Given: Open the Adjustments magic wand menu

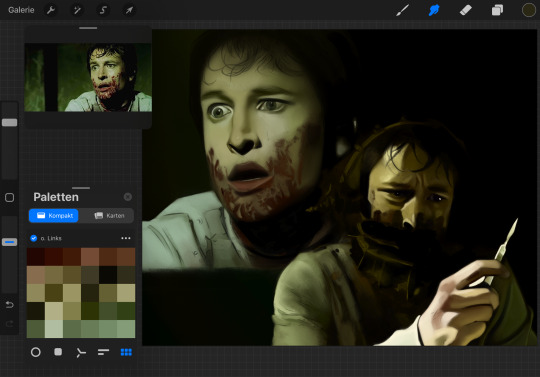Looking at the screenshot, I should [x=77, y=10].
